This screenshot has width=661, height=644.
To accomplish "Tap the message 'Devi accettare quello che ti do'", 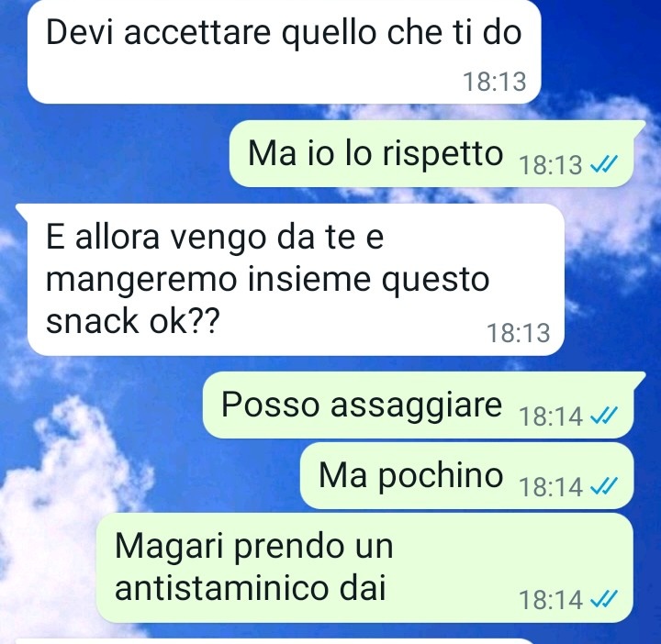I will tap(284, 50).
